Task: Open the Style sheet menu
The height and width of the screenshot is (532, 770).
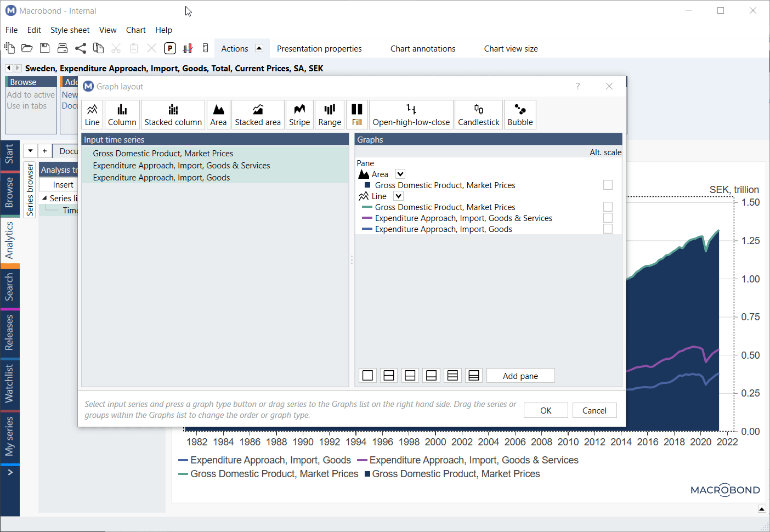Action: click(x=70, y=30)
